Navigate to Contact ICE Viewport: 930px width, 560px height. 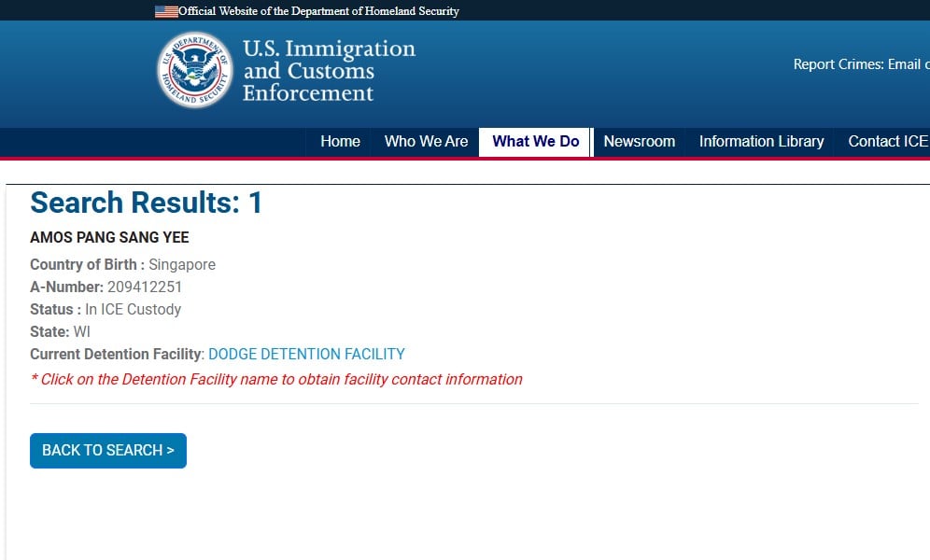tap(887, 142)
